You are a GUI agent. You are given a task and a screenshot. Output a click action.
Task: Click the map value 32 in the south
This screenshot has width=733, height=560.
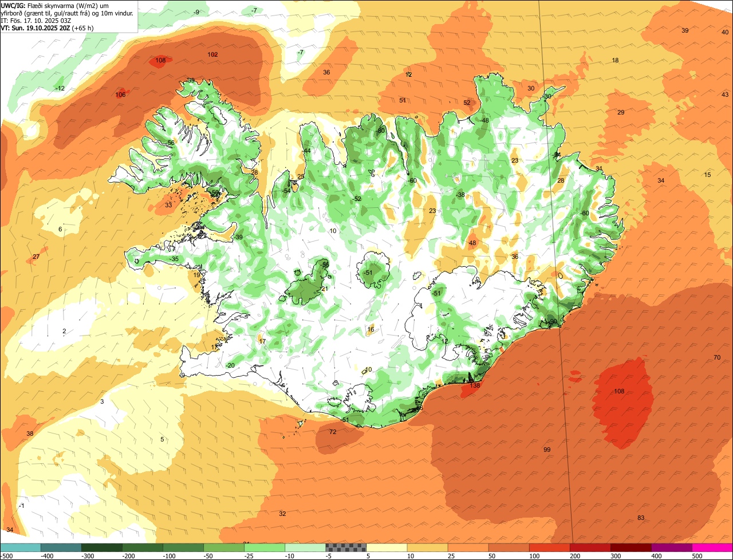click(x=282, y=514)
